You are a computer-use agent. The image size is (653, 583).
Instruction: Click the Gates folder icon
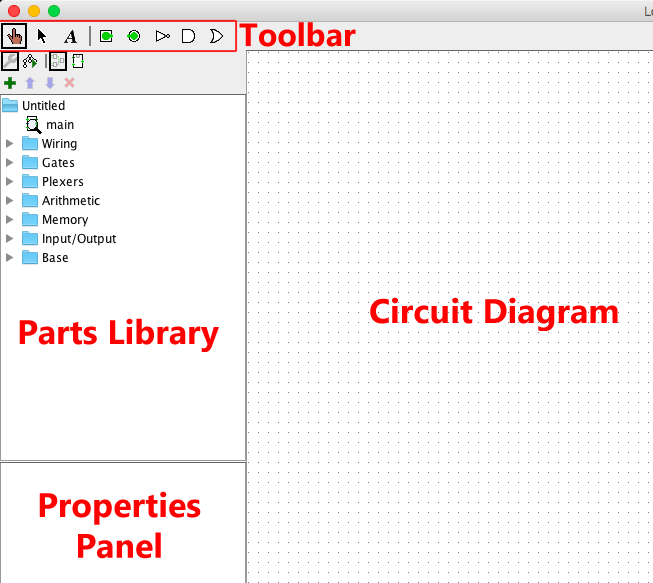[x=30, y=162]
